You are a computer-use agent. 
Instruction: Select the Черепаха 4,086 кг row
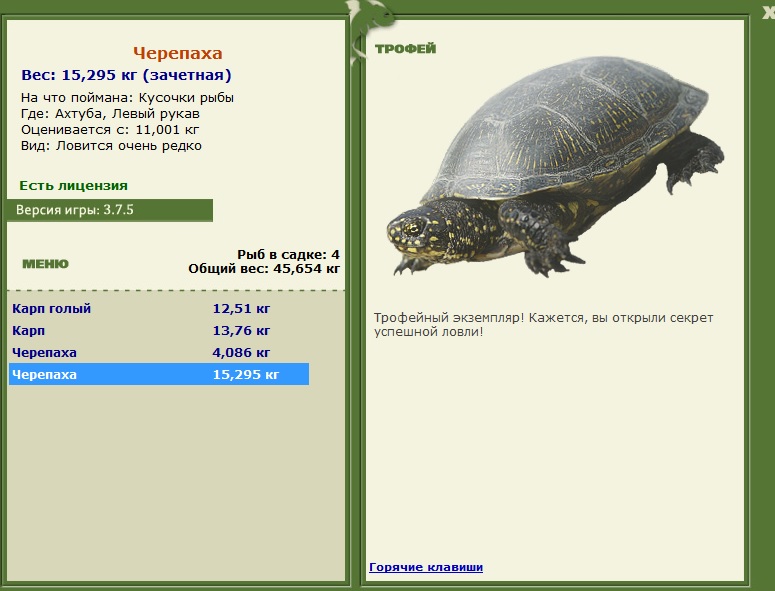point(159,353)
